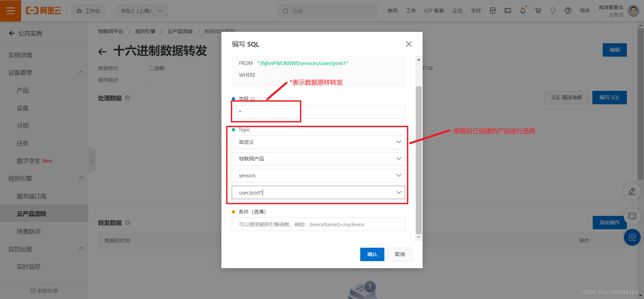
Task: Click the 条件 (选填) input field
Action: click(x=318, y=224)
